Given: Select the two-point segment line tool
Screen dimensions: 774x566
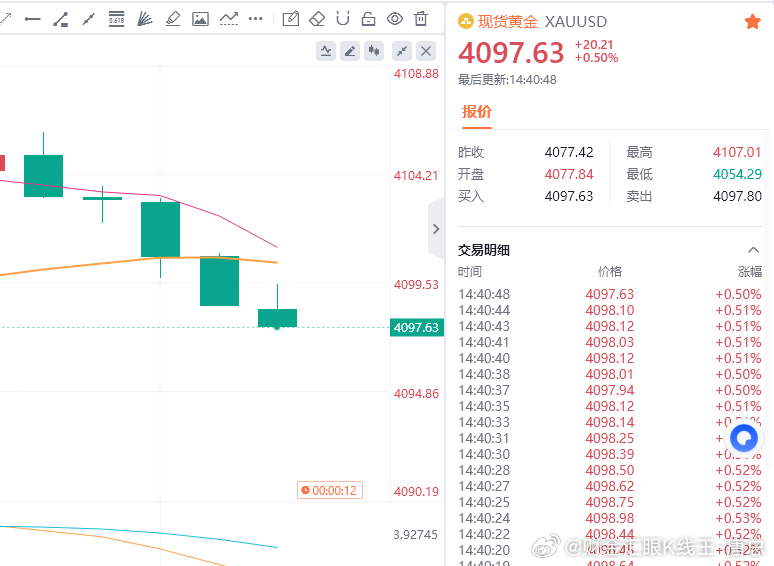Looking at the screenshot, I should pos(88,19).
